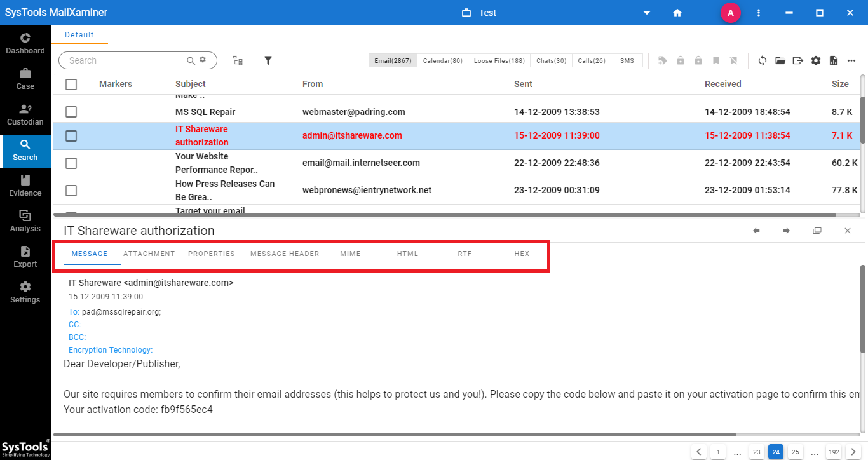The width and height of the screenshot is (868, 460).
Task: Open Settings in the sidebar
Action: click(25, 292)
